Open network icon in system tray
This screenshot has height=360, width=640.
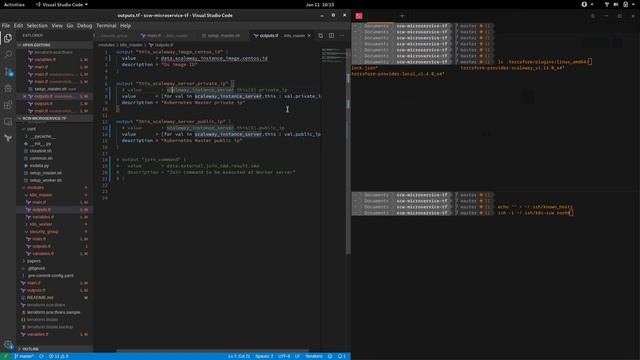point(607,4)
